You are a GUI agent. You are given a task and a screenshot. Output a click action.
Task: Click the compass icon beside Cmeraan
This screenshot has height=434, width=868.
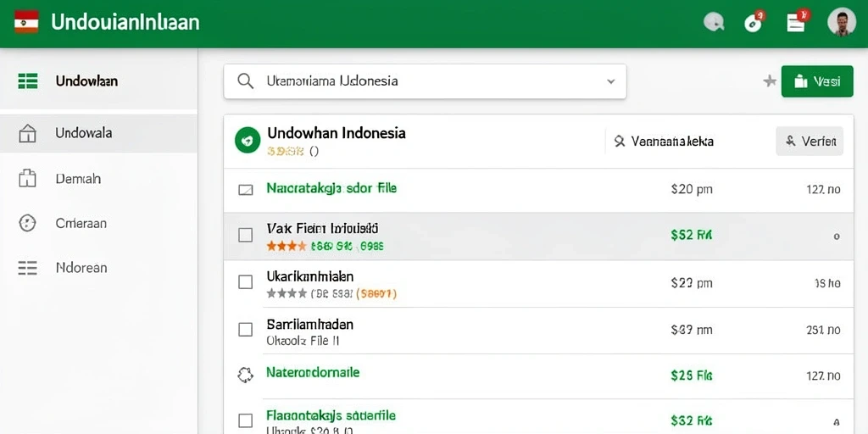tap(27, 223)
